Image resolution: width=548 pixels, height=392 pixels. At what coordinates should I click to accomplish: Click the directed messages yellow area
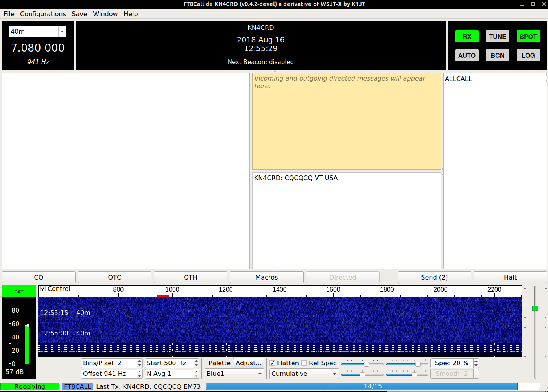coord(346,121)
